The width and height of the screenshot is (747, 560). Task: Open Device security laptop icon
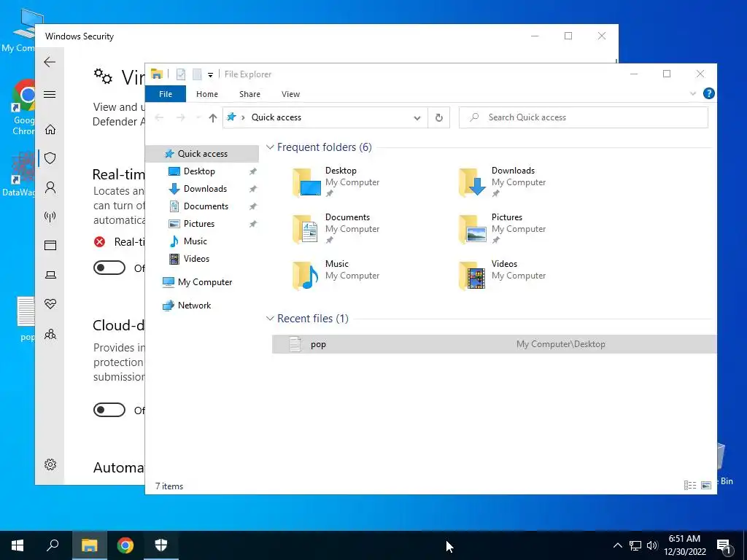pyautogui.click(x=50, y=275)
